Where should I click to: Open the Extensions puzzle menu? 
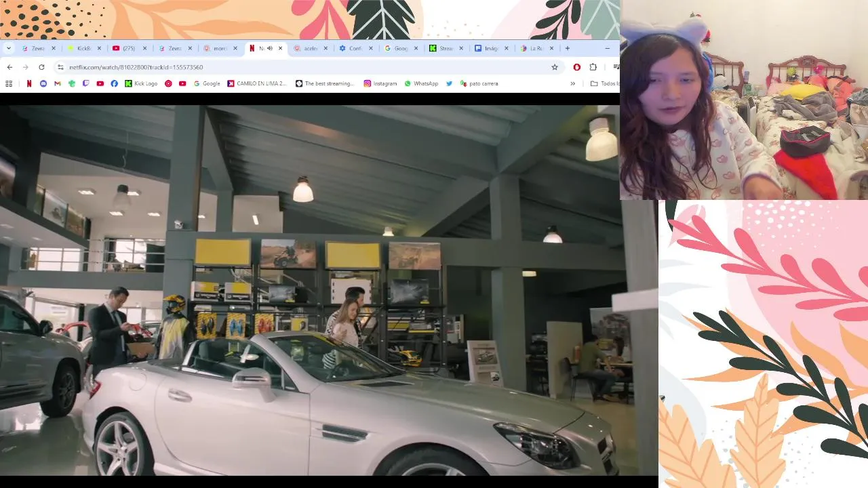pyautogui.click(x=593, y=67)
